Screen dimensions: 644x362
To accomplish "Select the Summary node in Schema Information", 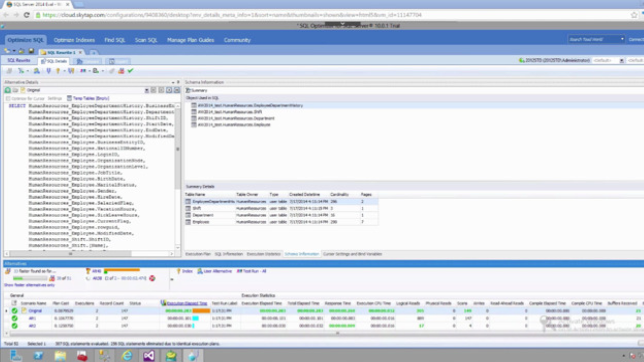I will click(x=197, y=90).
